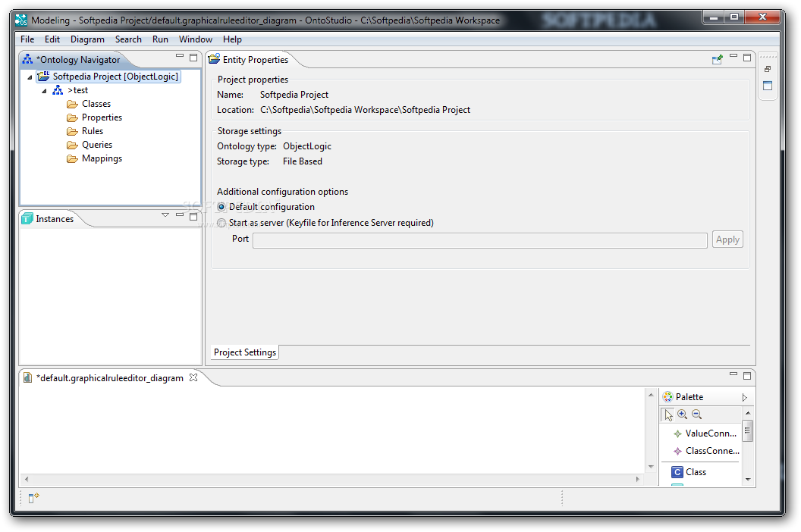This screenshot has height=532, width=801.
Task: Maximize the Ontology Navigator panel
Action: click(193, 58)
